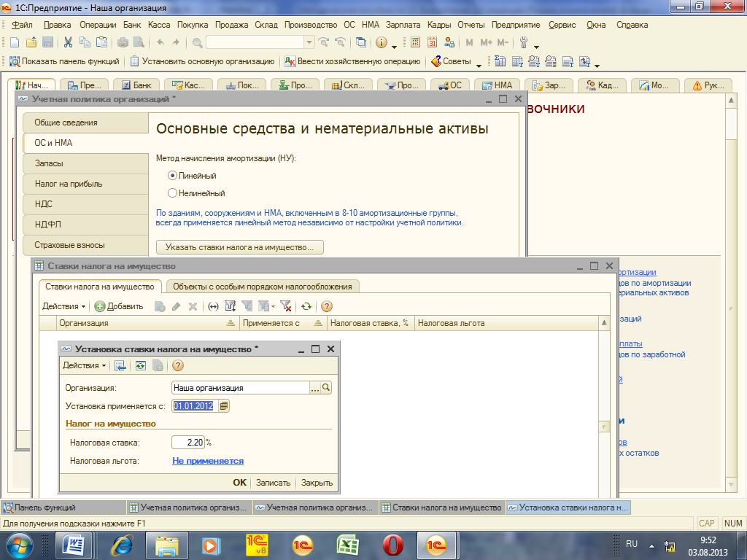Click the reread refresh icon in rate dialog
Screen dimensions: 747x560
[141, 366]
